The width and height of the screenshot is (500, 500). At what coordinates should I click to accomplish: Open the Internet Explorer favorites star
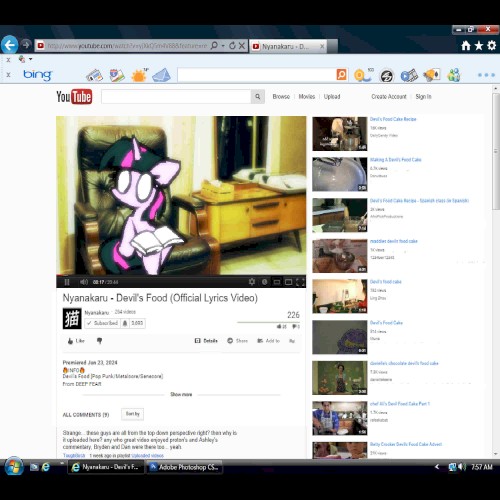479,46
